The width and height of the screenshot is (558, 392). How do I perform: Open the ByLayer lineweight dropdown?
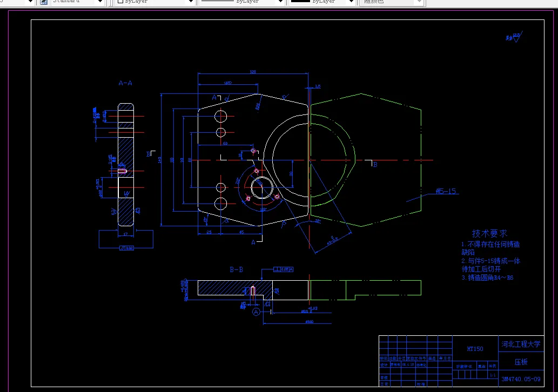pyautogui.click(x=351, y=2)
